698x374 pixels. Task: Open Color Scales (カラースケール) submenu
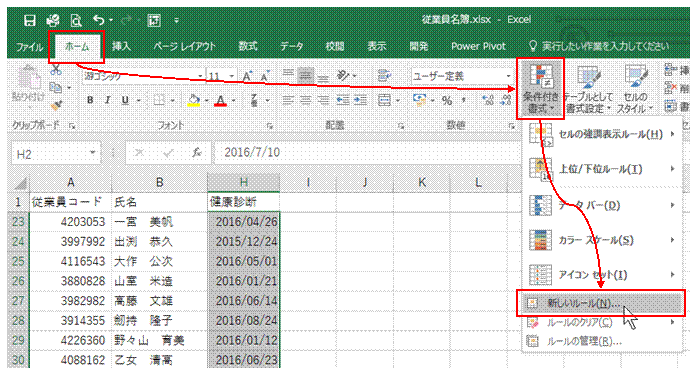click(602, 240)
